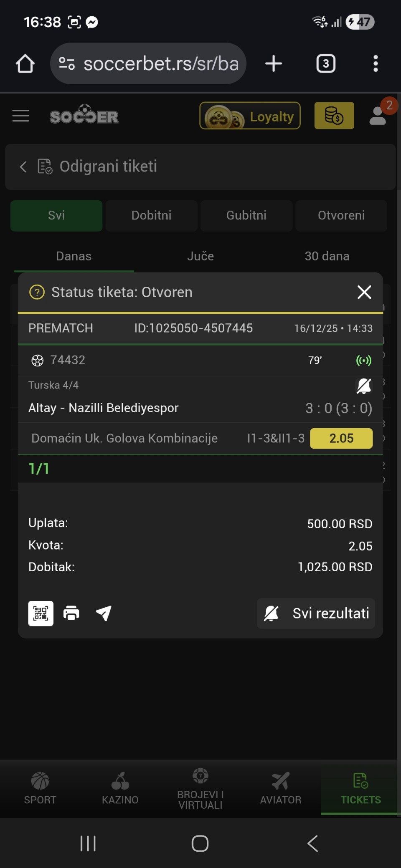Open the user profile icon
The height and width of the screenshot is (868, 401).
click(x=378, y=116)
